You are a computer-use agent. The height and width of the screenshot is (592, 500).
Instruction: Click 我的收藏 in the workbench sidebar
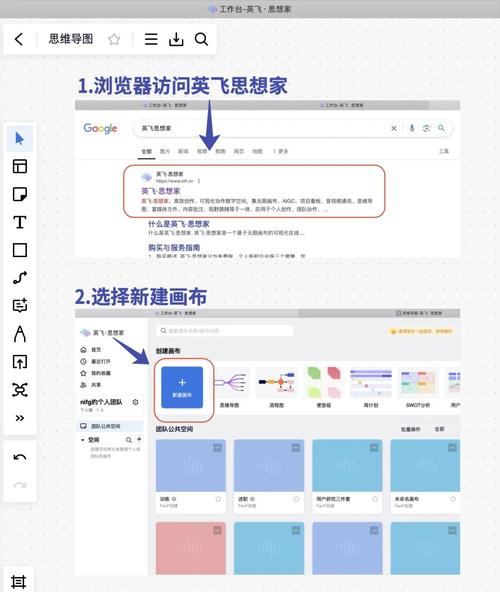[x=96, y=373]
